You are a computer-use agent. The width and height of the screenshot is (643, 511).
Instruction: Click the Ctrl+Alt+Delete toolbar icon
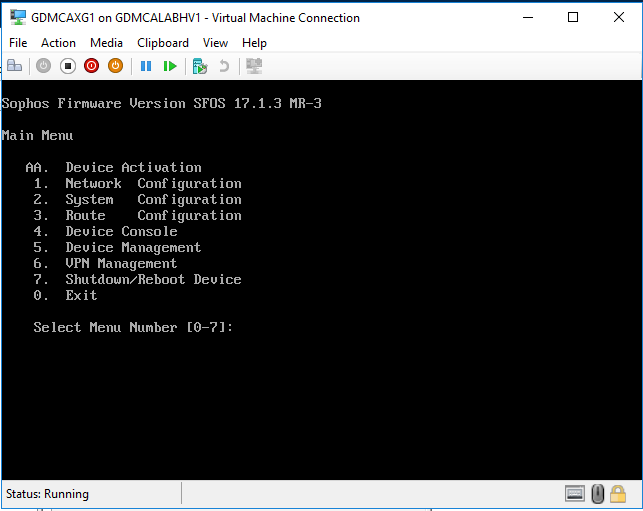tap(14, 66)
